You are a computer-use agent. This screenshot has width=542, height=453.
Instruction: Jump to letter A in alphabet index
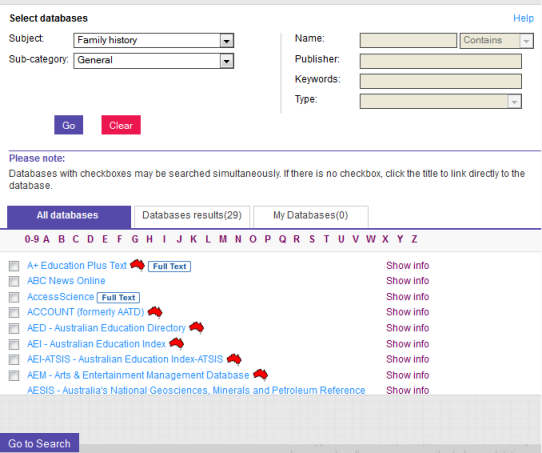(x=46, y=239)
